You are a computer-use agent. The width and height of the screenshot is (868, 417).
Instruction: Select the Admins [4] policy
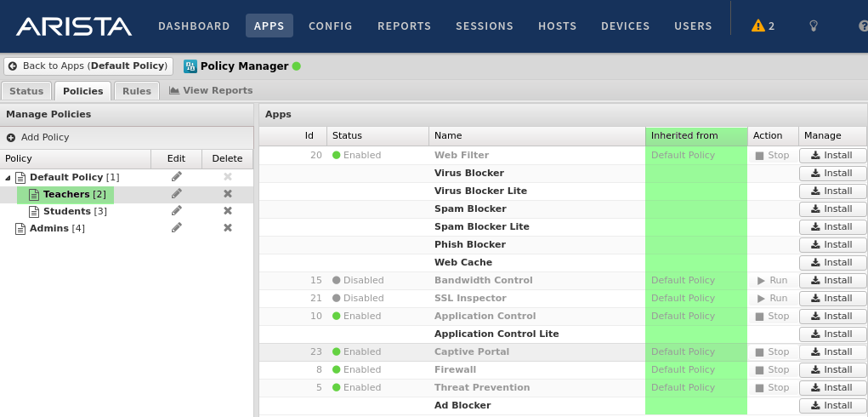pos(57,229)
